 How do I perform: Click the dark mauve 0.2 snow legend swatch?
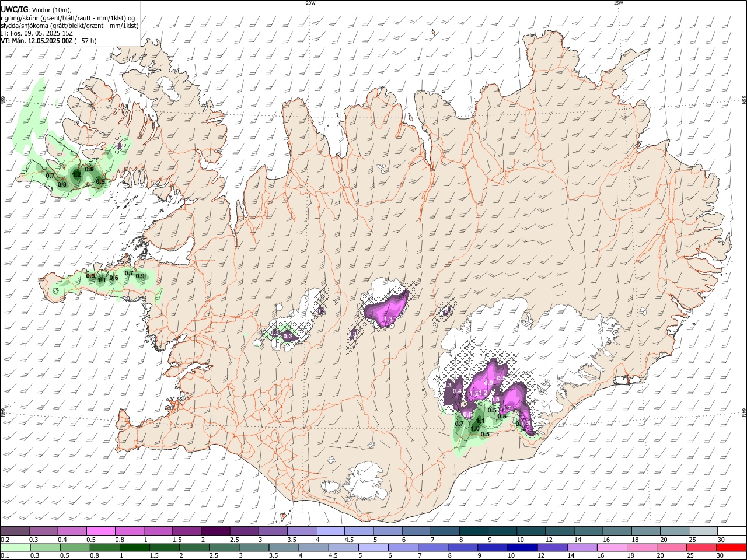(15, 531)
